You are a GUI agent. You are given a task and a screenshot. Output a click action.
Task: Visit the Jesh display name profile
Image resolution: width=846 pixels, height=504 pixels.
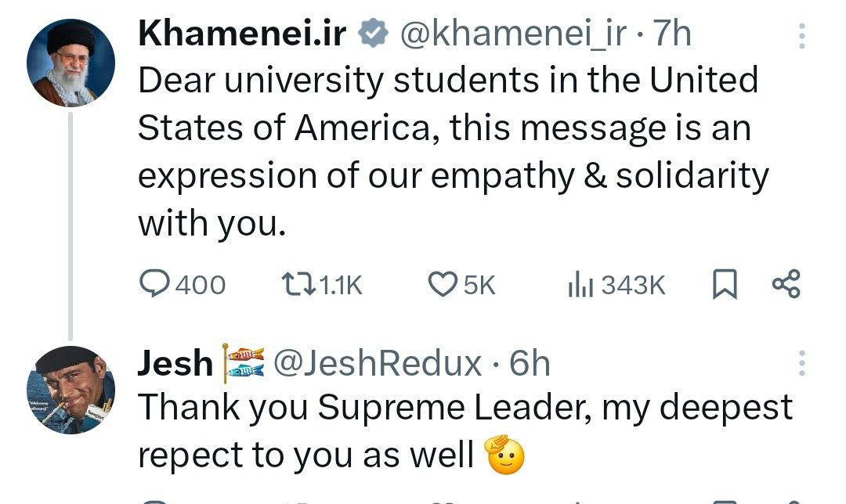click(175, 364)
